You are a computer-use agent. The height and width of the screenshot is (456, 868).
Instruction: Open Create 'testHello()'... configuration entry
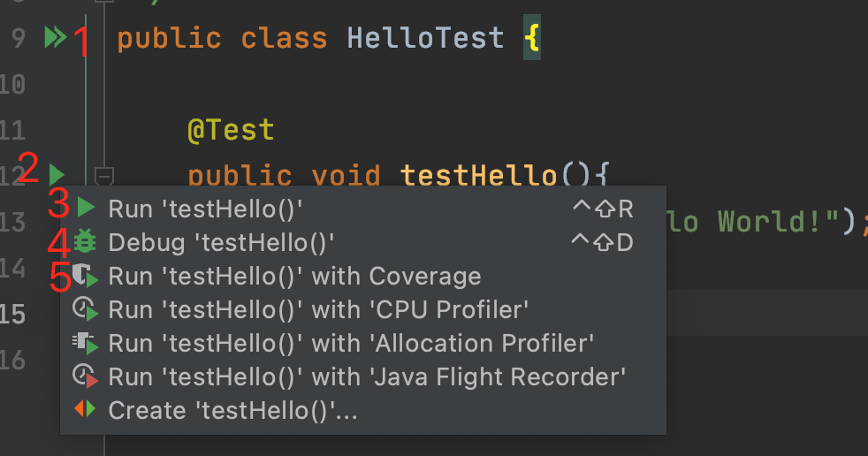tap(363, 410)
